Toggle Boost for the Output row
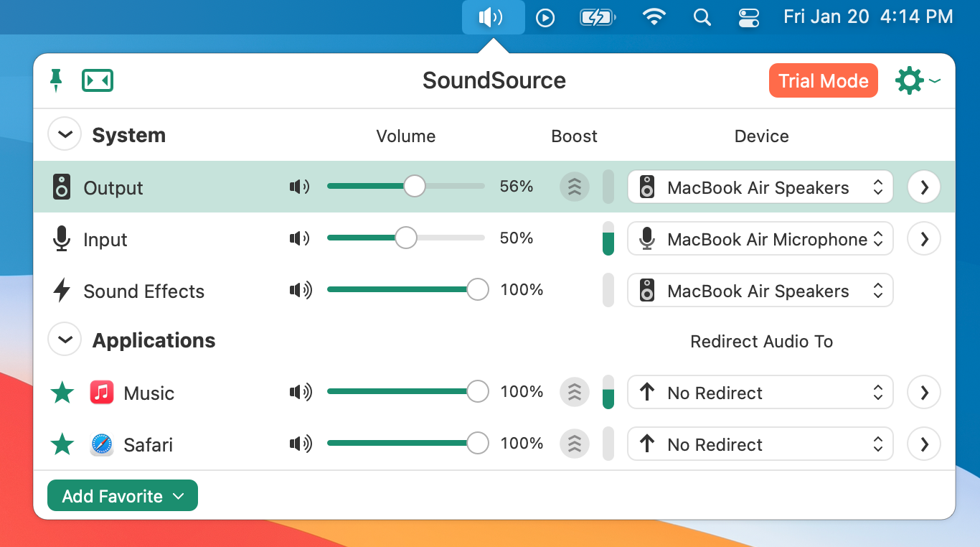Viewport: 980px width, 547px height. (574, 187)
